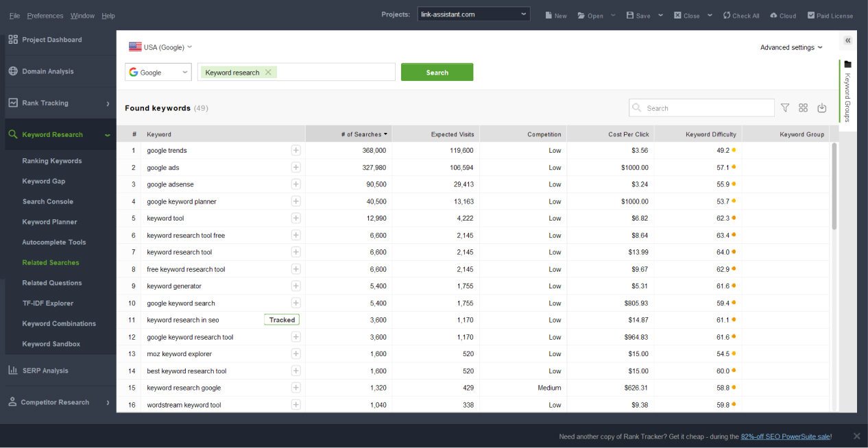This screenshot has width=868, height=448.
Task: Open the Projects dropdown link-assistant.com
Action: pos(474,14)
